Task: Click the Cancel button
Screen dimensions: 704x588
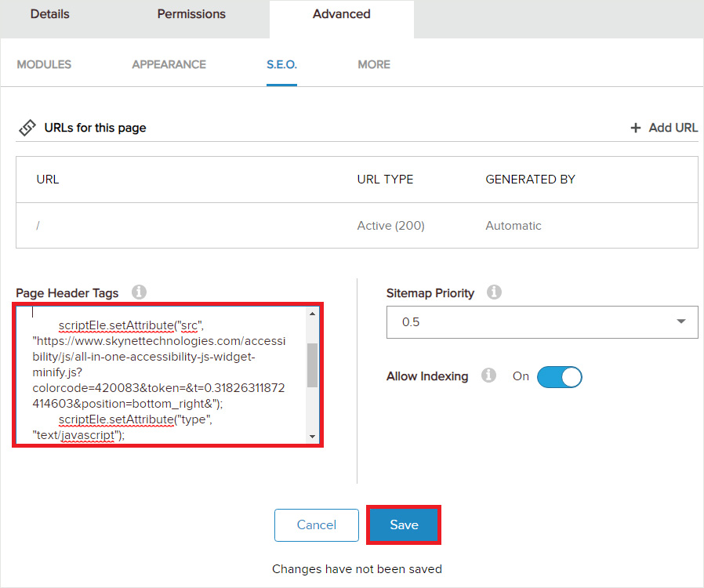Action: click(x=316, y=525)
